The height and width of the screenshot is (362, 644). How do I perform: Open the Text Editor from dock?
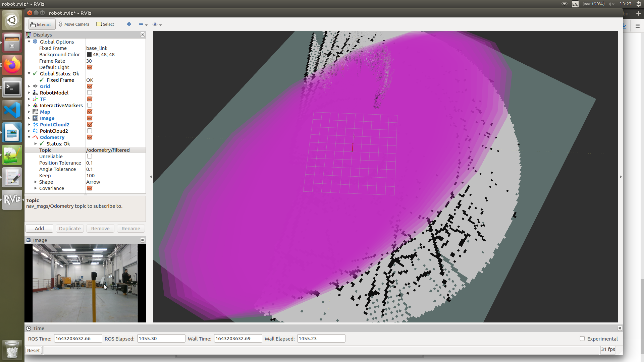[12, 177]
